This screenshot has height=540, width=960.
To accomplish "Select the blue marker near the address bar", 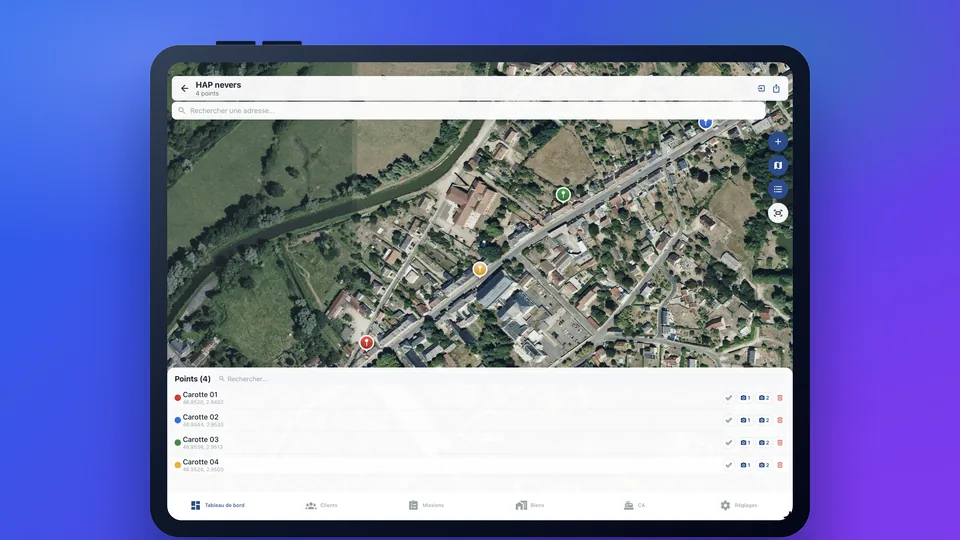I will (705, 123).
